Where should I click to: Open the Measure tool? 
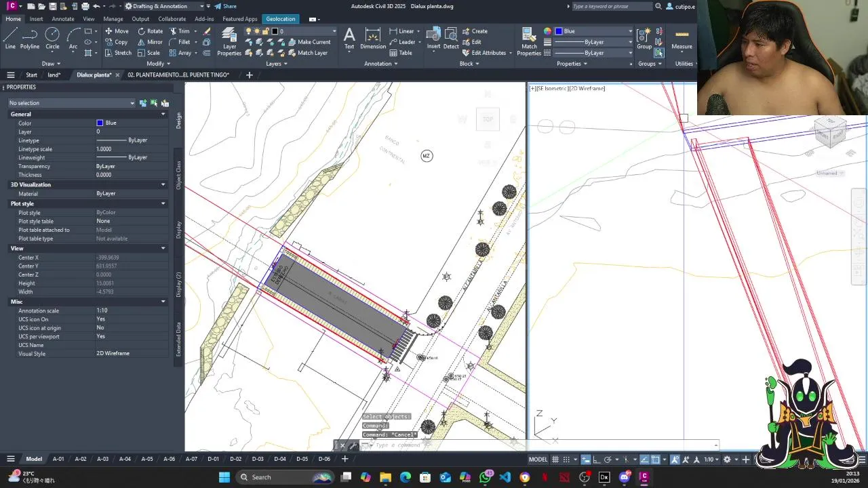click(682, 39)
